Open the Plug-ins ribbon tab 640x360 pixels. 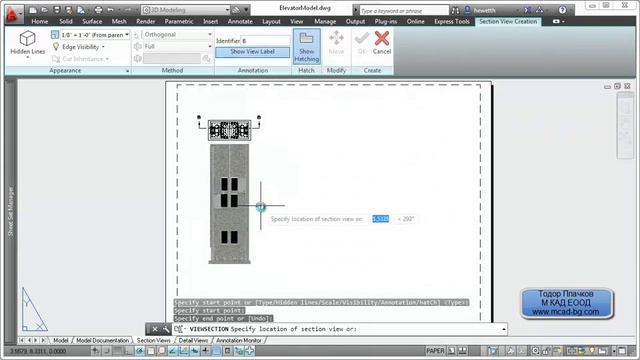tap(386, 22)
